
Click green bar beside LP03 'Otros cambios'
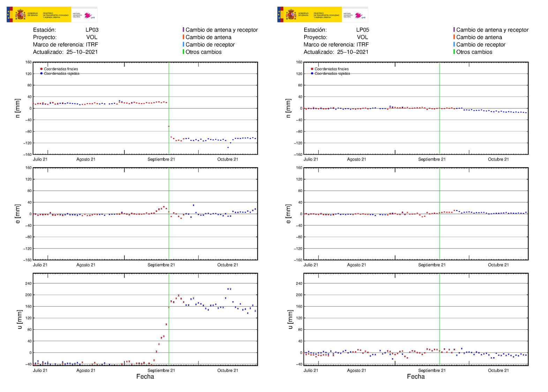coord(183,52)
